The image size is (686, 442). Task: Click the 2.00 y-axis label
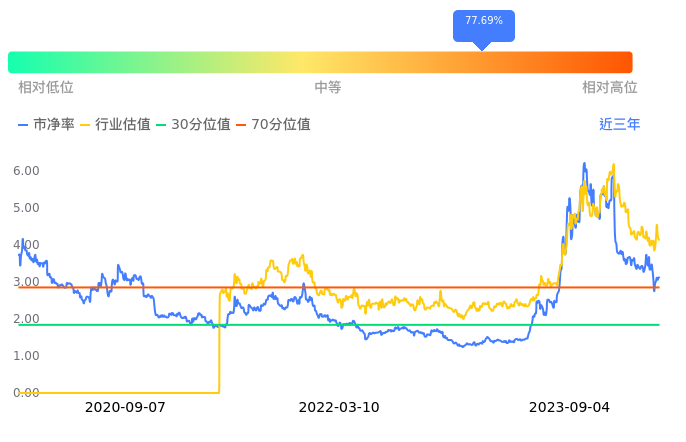(x=26, y=319)
